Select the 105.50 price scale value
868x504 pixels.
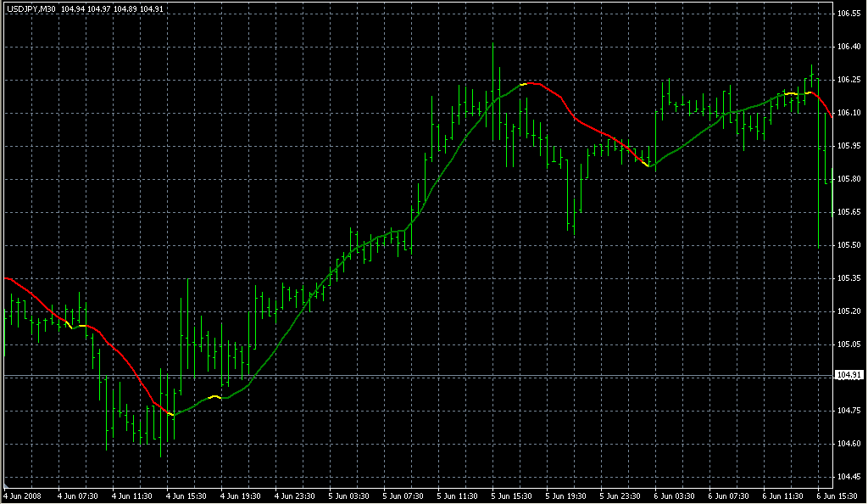tap(849, 245)
